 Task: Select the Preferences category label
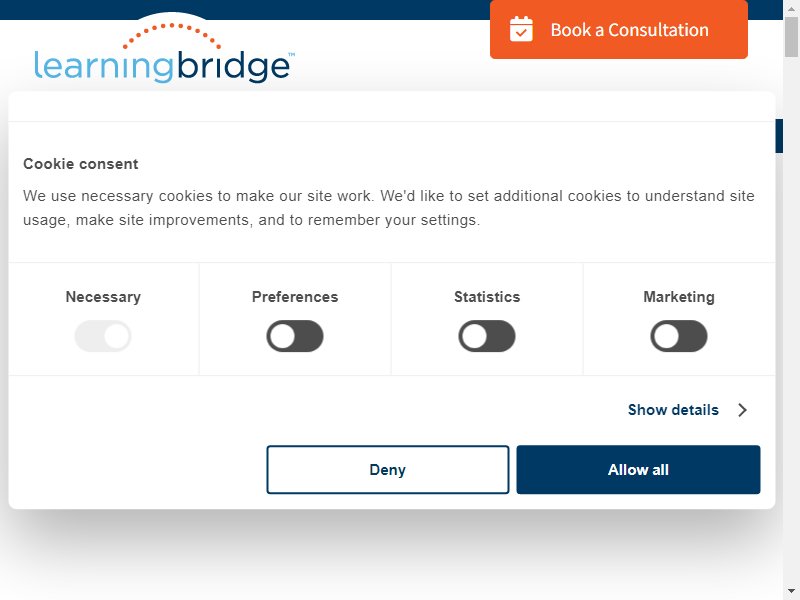coord(295,297)
